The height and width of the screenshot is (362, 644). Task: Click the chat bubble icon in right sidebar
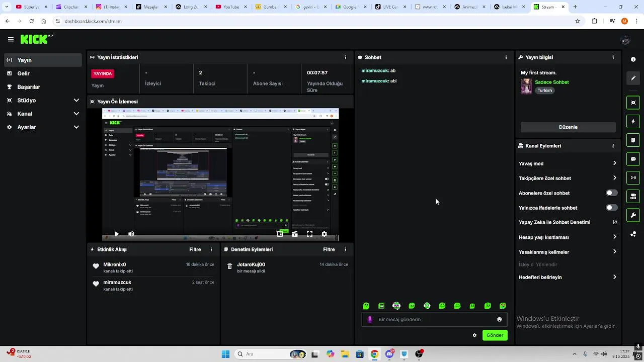pos(633,159)
